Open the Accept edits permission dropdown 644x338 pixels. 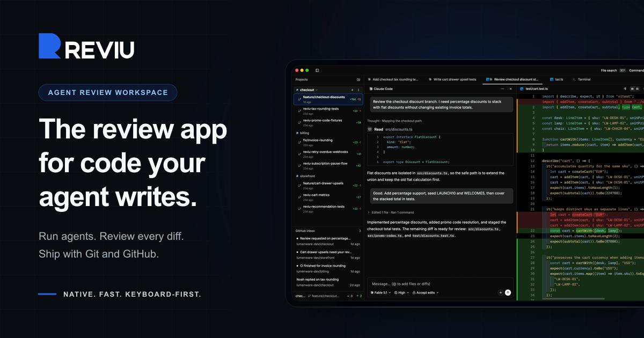coord(426,292)
